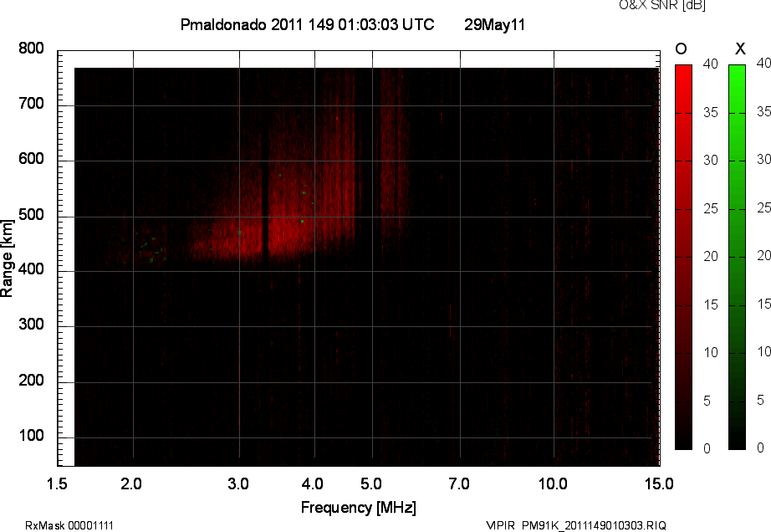The image size is (771, 532).
Task: Click the 700 range axis tick label
Action: pyautogui.click(x=32, y=104)
